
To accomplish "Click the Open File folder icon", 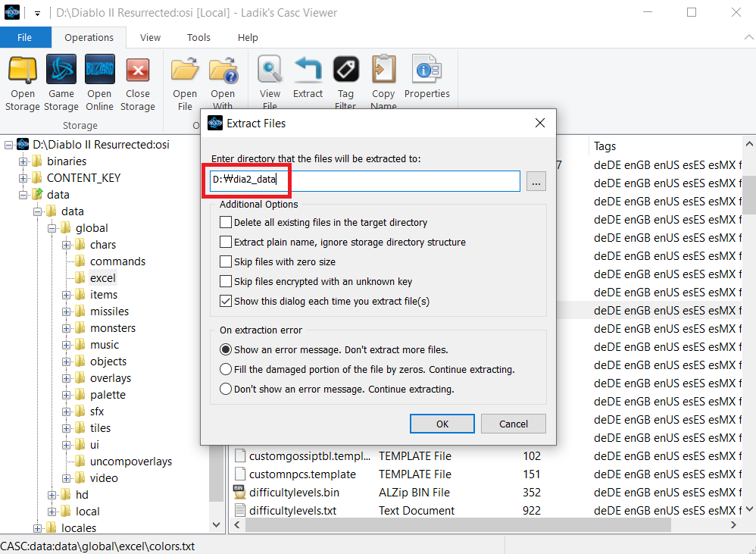I will pos(185,70).
